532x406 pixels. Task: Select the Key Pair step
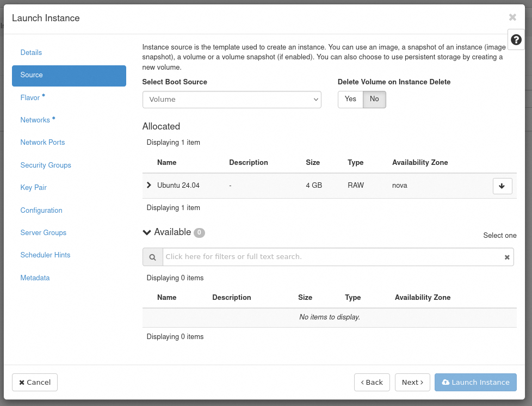[x=34, y=188]
